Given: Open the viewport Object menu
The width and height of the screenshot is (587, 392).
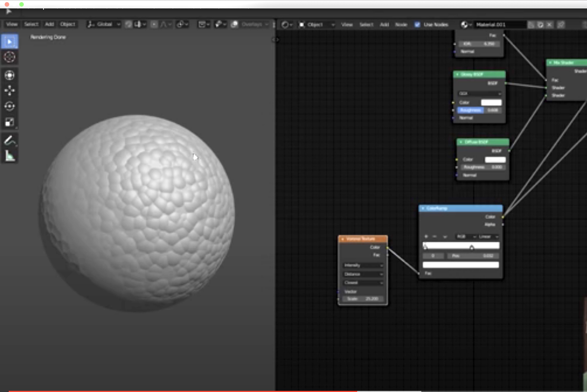Looking at the screenshot, I should click(68, 24).
